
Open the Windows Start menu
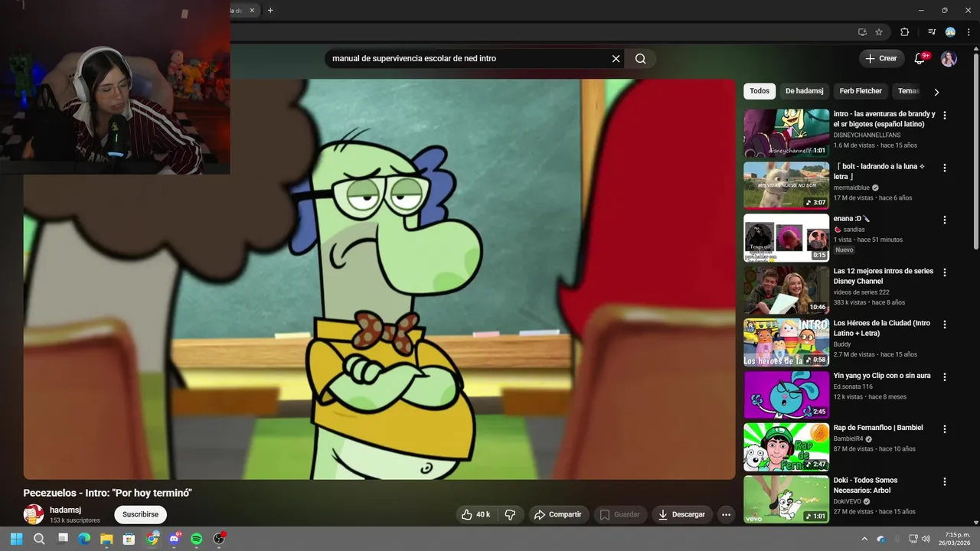[x=16, y=539]
